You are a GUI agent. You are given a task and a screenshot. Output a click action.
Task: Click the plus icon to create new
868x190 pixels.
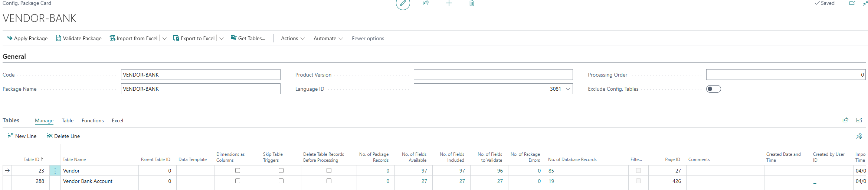tap(449, 3)
